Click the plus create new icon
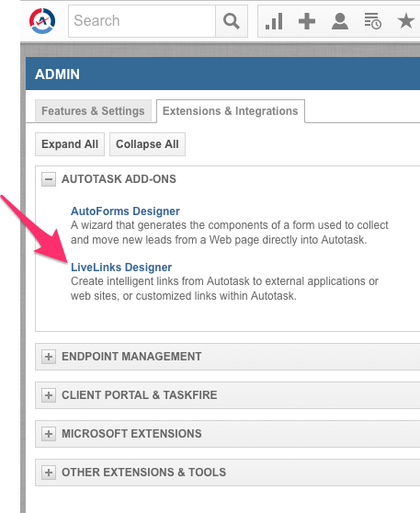This screenshot has height=513, width=420. pos(307,21)
